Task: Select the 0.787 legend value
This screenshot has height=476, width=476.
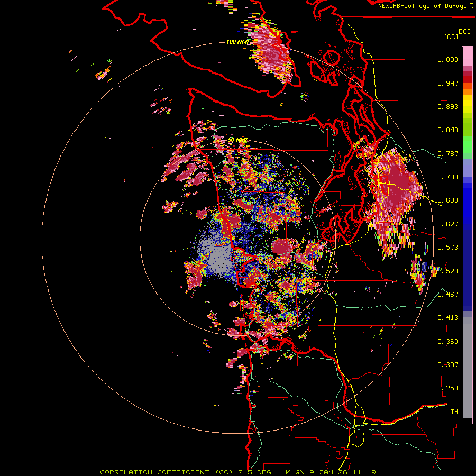Action: 448,153
